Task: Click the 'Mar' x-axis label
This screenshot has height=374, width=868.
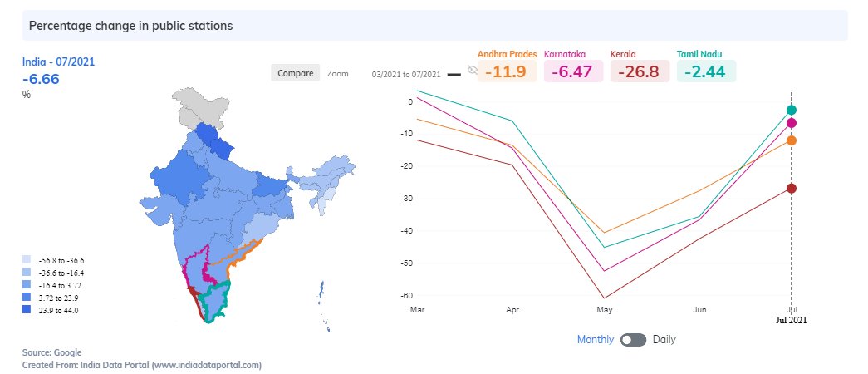Action: (x=418, y=310)
